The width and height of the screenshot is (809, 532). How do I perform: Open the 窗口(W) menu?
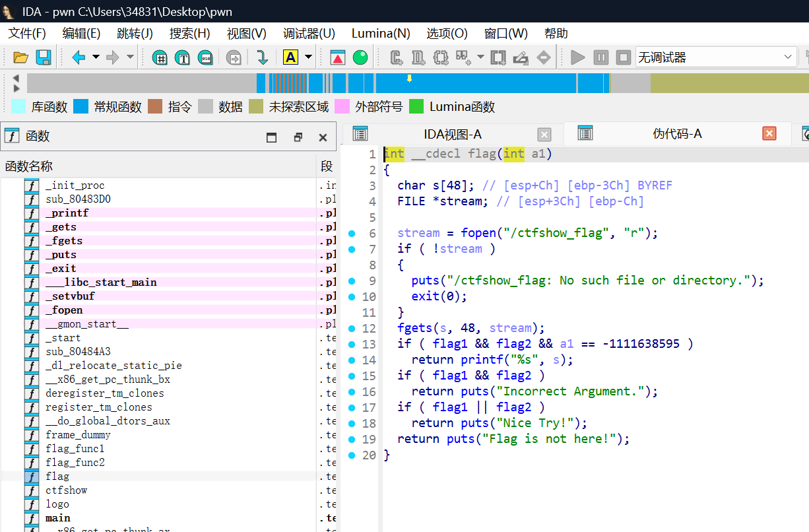(506, 34)
